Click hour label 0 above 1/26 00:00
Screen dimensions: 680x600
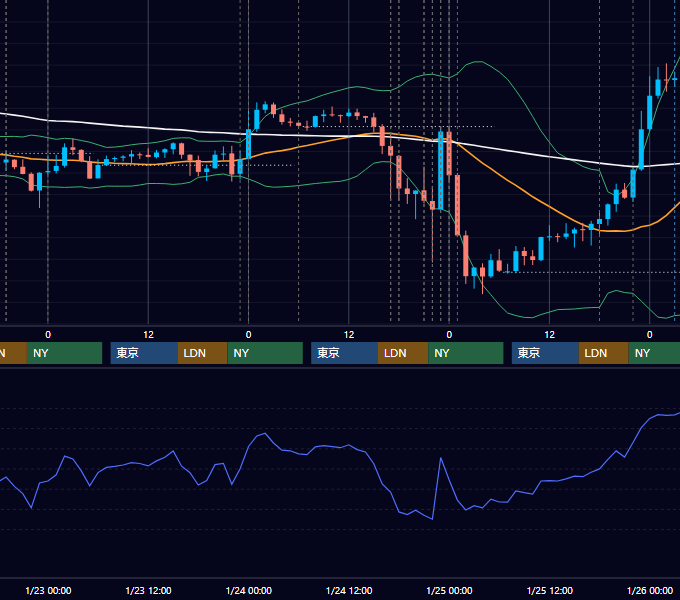(x=650, y=335)
